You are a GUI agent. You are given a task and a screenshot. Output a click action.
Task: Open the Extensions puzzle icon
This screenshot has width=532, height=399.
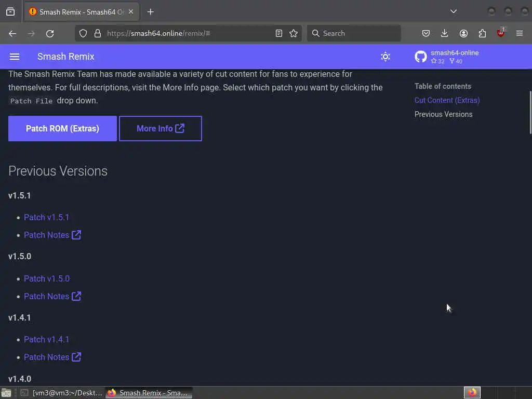pos(482,33)
